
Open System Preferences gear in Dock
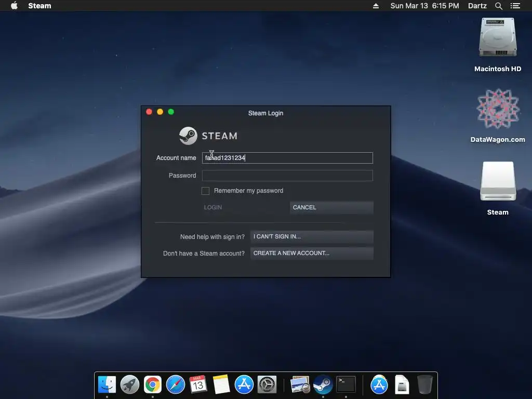pyautogui.click(x=267, y=384)
